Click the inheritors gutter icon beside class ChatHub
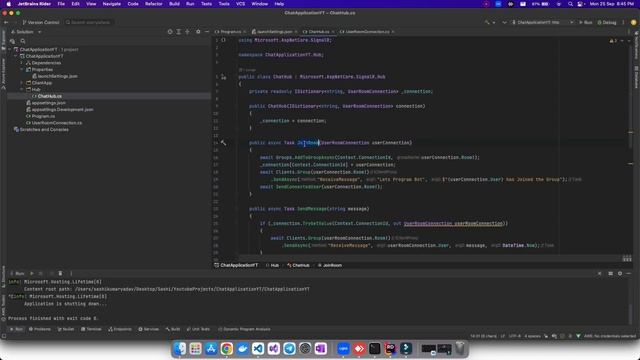Image resolution: width=640 pixels, height=360 pixels. pyautogui.click(x=223, y=77)
